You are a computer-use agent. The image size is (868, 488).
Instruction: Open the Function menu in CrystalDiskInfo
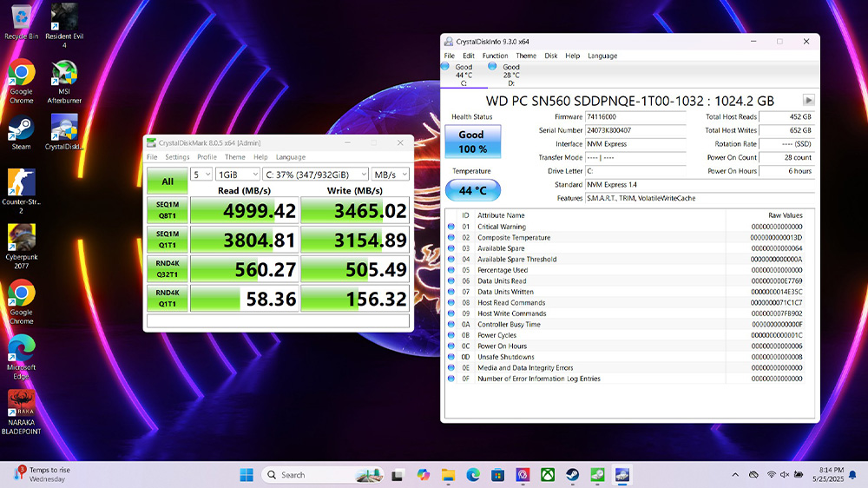495,56
